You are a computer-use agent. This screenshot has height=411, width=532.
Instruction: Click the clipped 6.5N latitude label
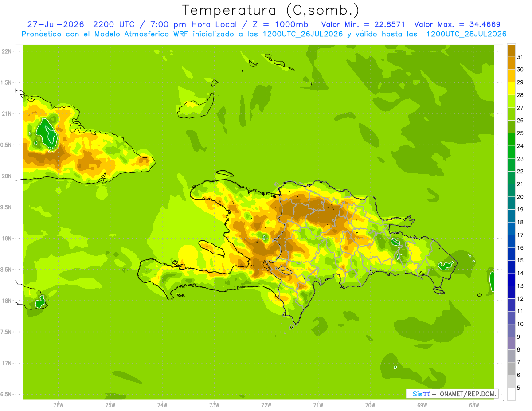click(x=6, y=394)
